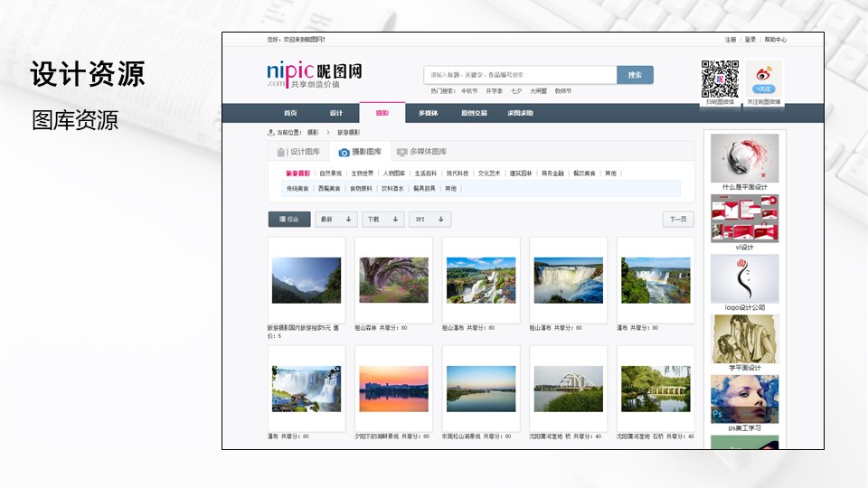Open the 首页 navigation item
The height and width of the screenshot is (488, 868).
pyautogui.click(x=290, y=113)
